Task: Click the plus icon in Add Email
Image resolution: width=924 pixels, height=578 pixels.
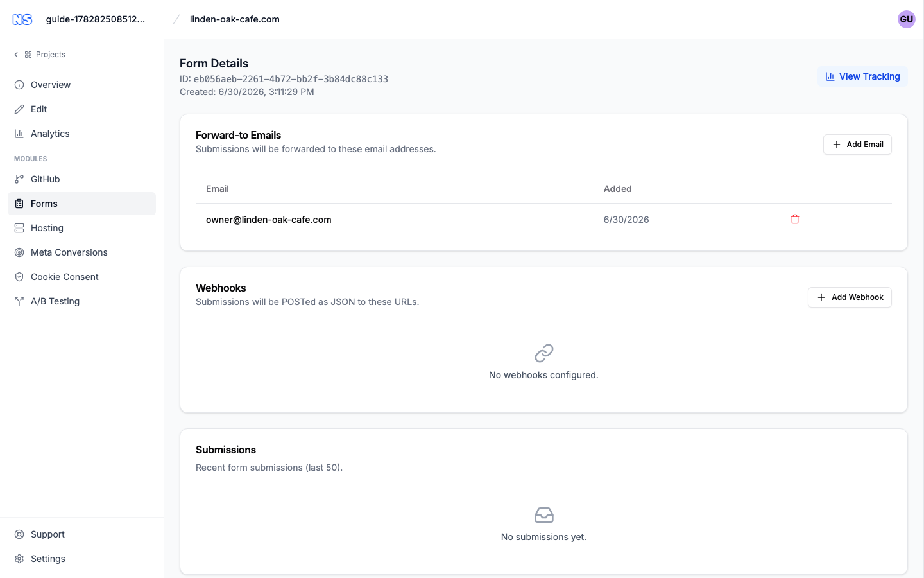Action: 837,144
